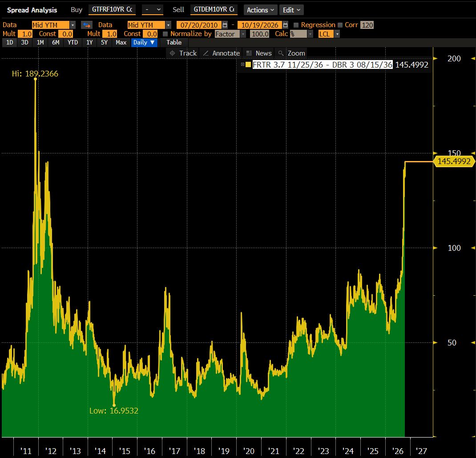Select the Max range tab
This screenshot has width=476, height=458.
coord(121,43)
